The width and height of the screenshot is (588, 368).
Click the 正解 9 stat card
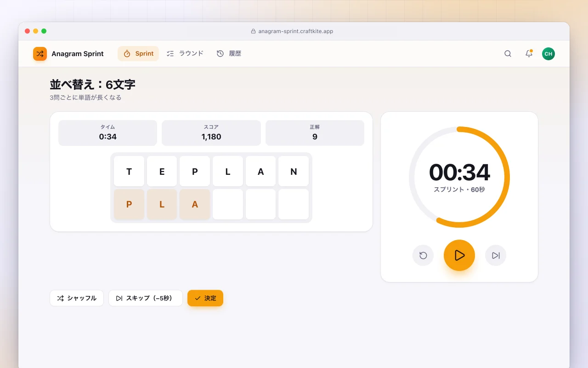(x=315, y=133)
